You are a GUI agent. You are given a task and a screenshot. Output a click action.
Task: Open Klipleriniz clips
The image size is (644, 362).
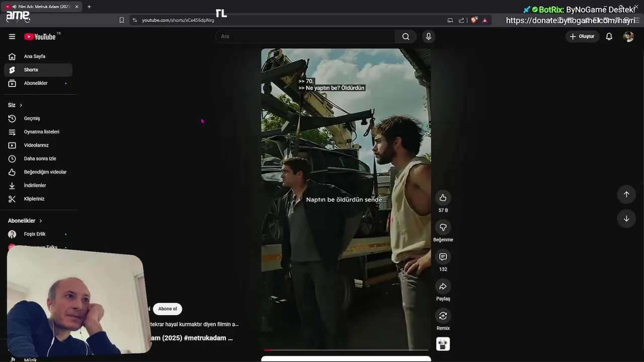(x=38, y=199)
